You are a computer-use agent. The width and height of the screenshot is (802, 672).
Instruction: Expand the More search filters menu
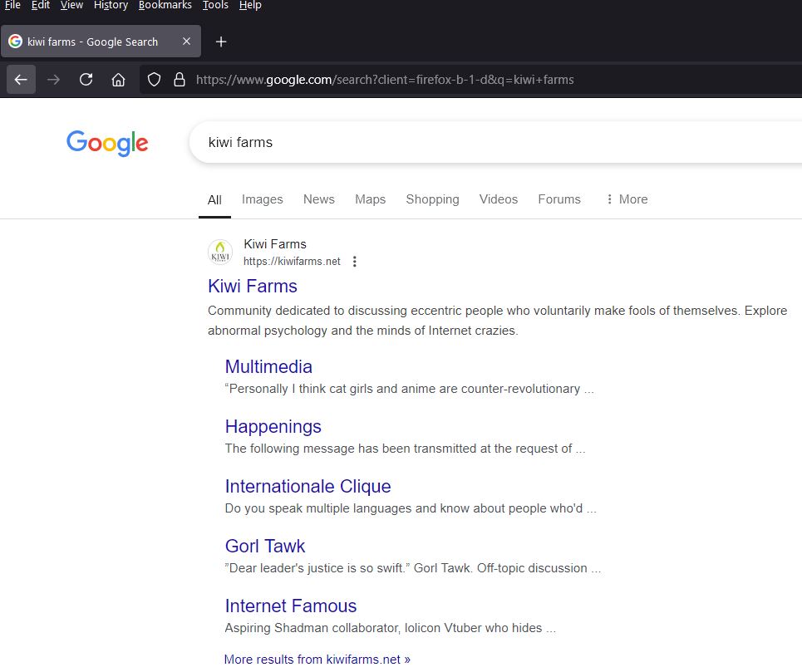pos(627,199)
